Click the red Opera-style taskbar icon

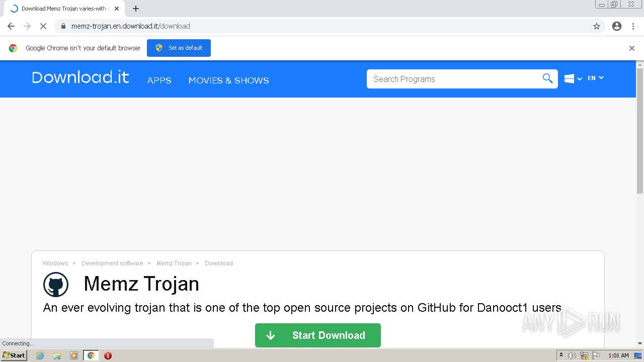pos(108,355)
